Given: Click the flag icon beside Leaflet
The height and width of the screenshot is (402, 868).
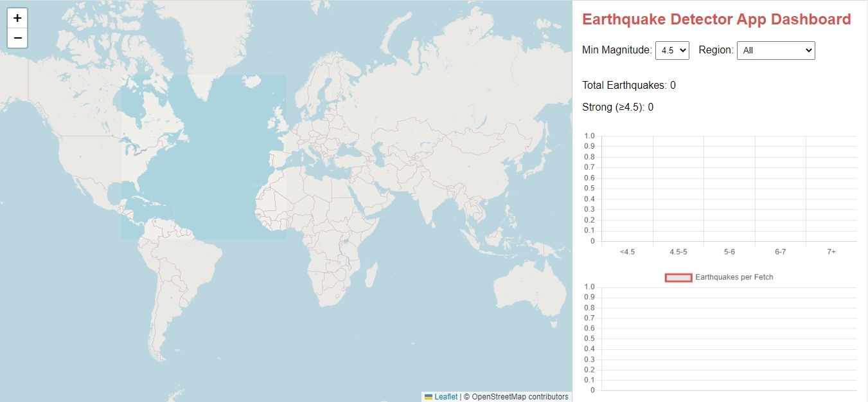Looking at the screenshot, I should (429, 397).
